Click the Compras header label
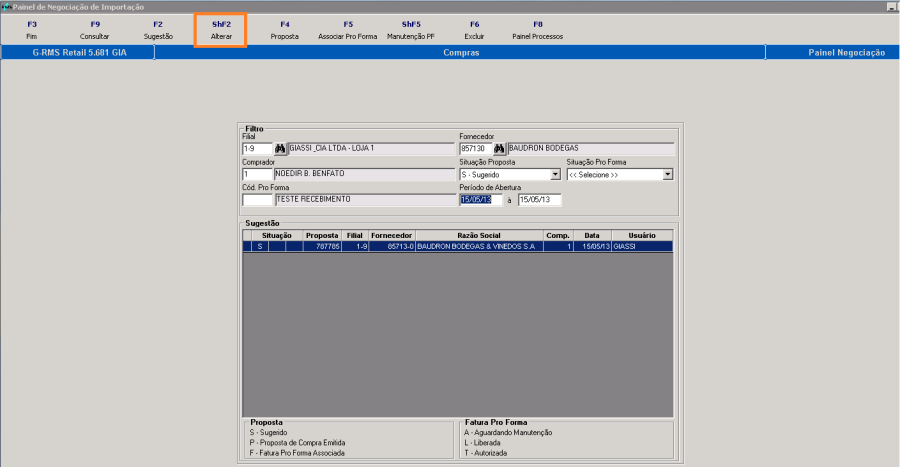The height and width of the screenshot is (467, 900). 461,52
